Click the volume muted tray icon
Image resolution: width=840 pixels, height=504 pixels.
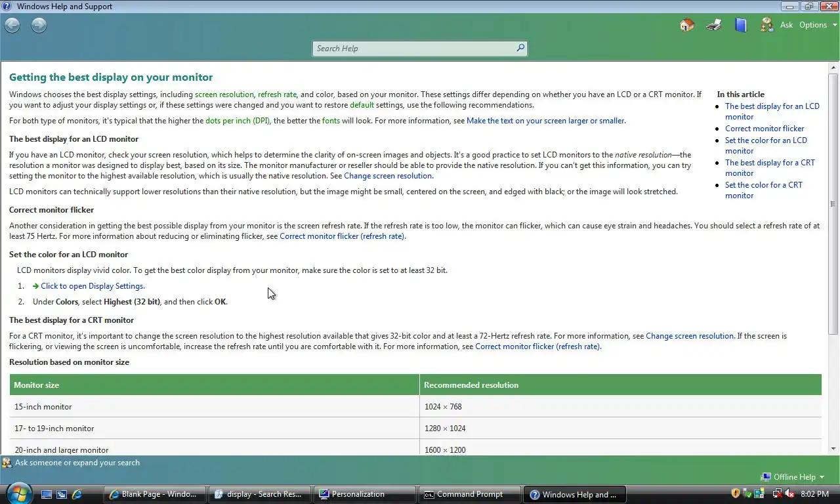click(789, 493)
